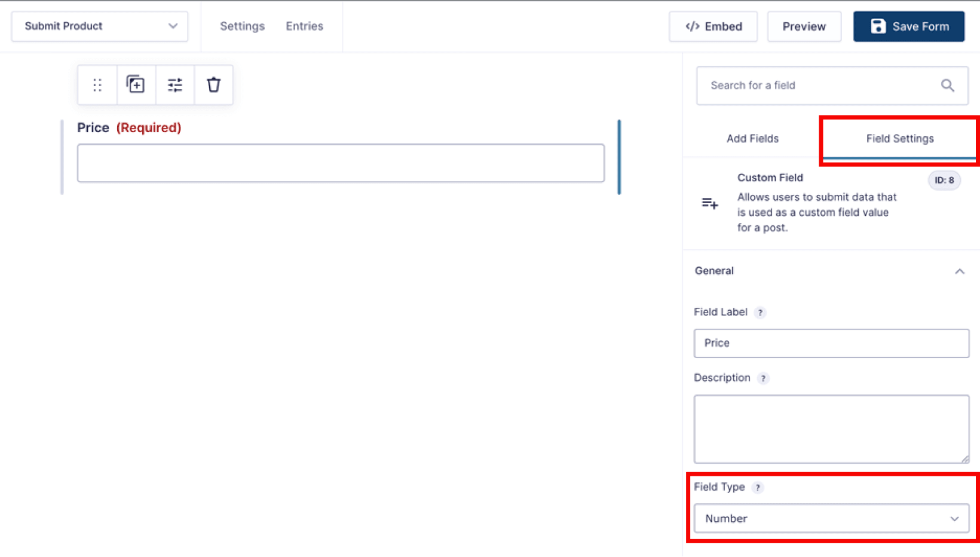Delete the Price field with trash icon
This screenshot has height=557, width=980.
(213, 85)
